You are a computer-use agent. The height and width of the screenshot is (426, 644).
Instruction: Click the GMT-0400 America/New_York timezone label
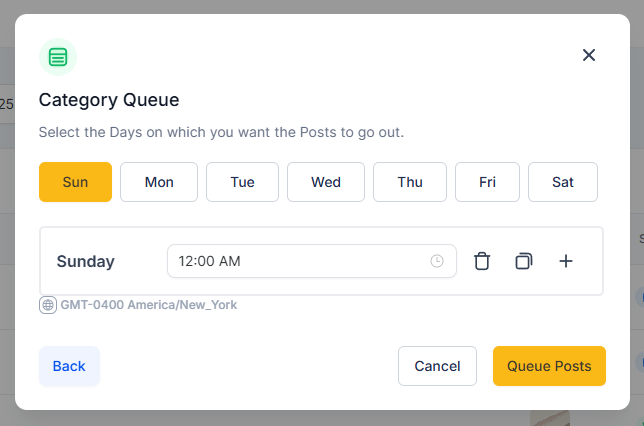pyautogui.click(x=149, y=305)
